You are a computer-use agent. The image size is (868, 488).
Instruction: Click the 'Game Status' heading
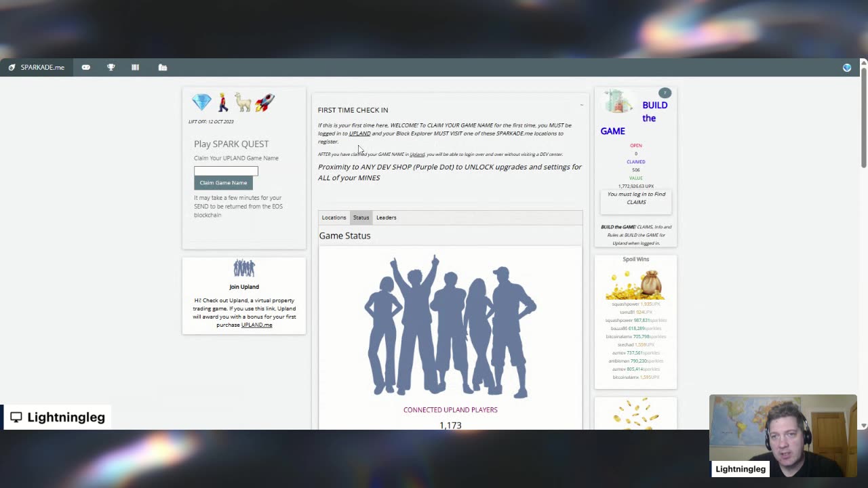pos(344,236)
